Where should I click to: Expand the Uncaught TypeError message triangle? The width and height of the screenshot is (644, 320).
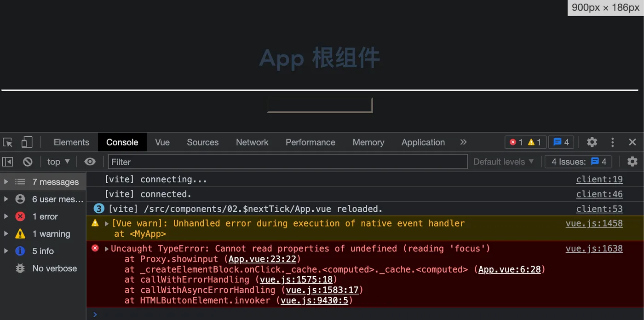pyautogui.click(x=107, y=249)
